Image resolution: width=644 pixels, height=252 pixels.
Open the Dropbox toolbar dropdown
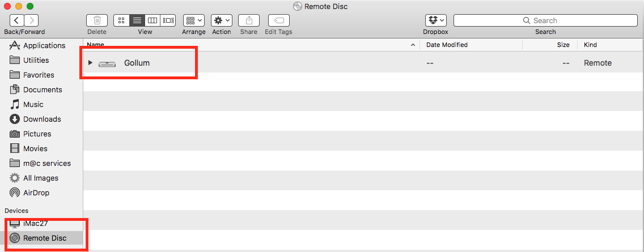click(436, 20)
